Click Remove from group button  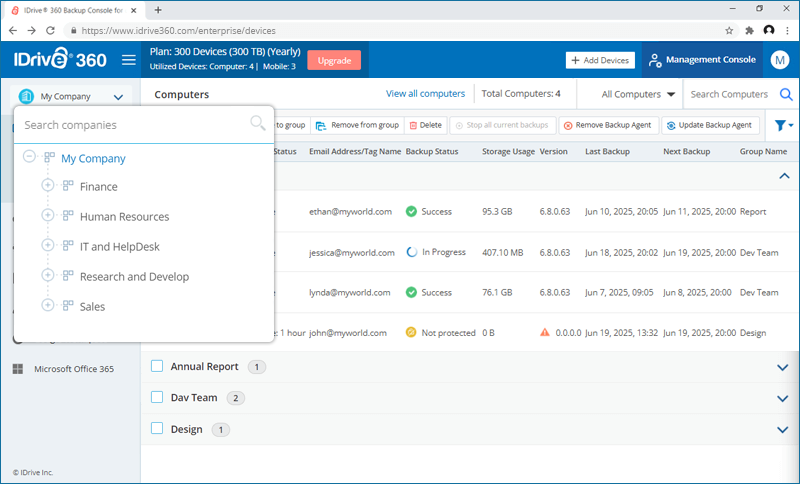(357, 125)
